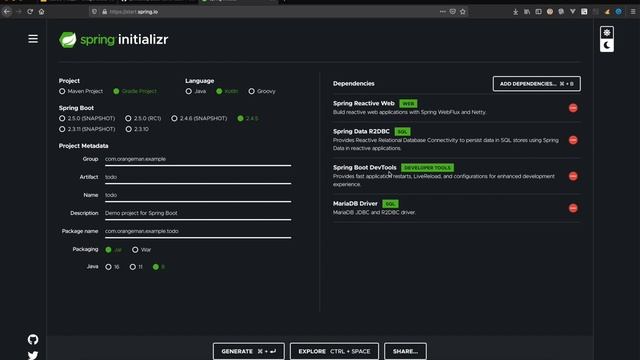Remove Spring Boot DevTools dependency
Image resolution: width=640 pixels, height=360 pixels.
pos(573,176)
